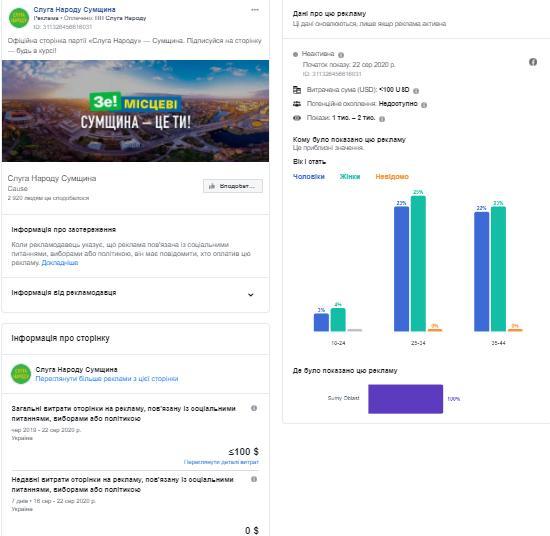Screen dimensions: 550x536
Task: Open the link to view more ads from this page
Action: click(x=107, y=379)
